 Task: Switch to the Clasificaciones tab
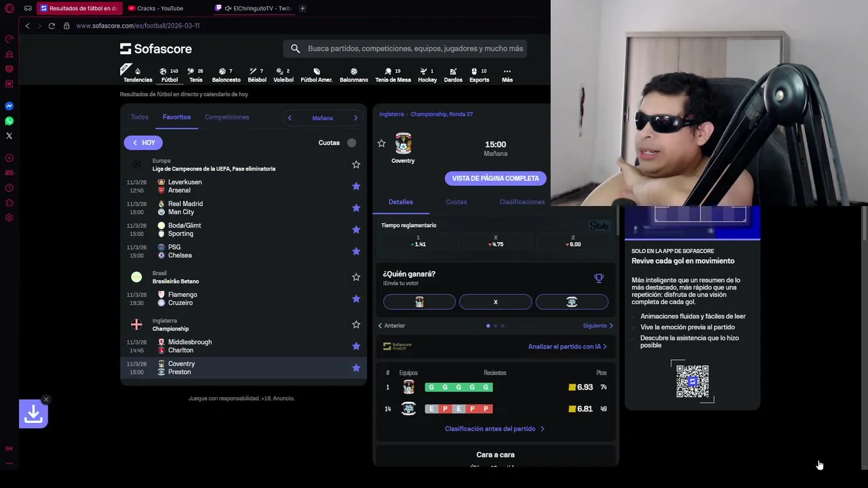pyautogui.click(x=522, y=202)
